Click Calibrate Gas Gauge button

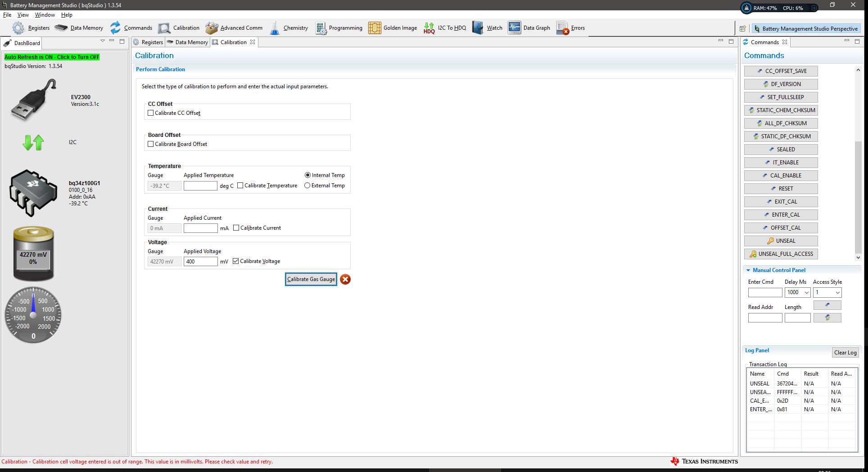tap(311, 279)
